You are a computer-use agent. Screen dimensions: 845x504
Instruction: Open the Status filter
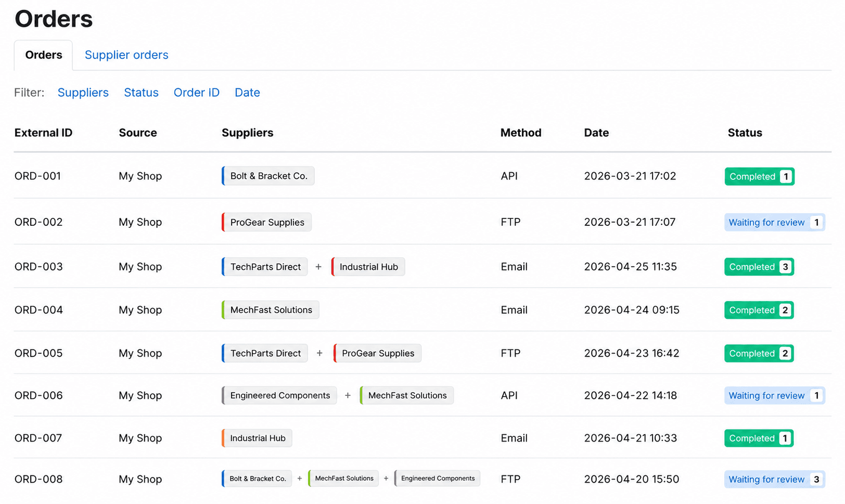pos(141,93)
